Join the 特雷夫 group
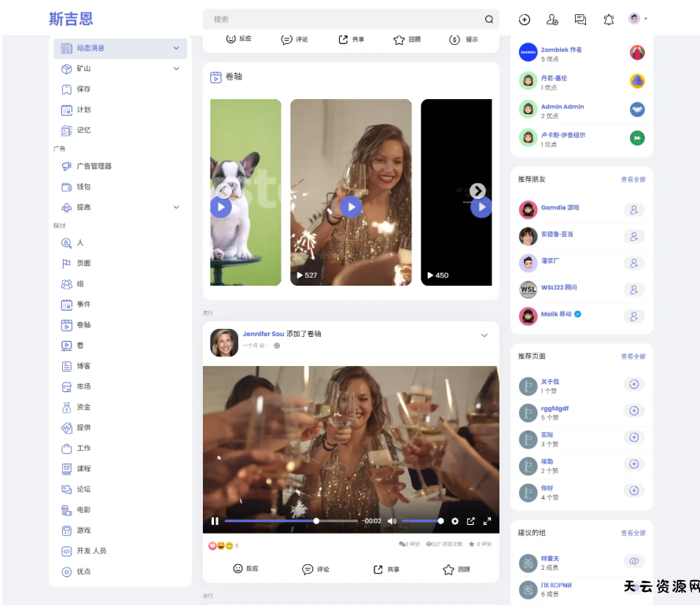Viewport: 700px width, 606px height. coord(633,561)
